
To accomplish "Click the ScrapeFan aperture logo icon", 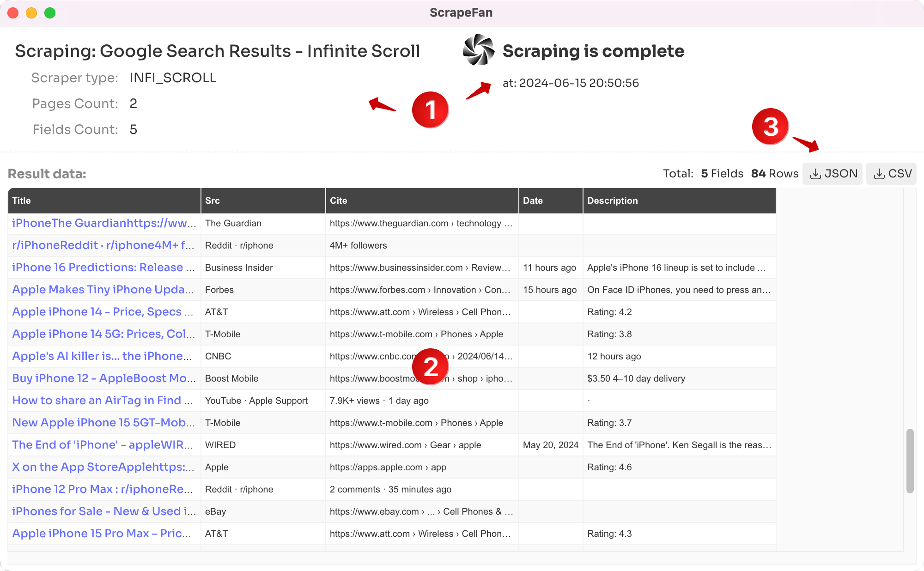I will 479,50.
